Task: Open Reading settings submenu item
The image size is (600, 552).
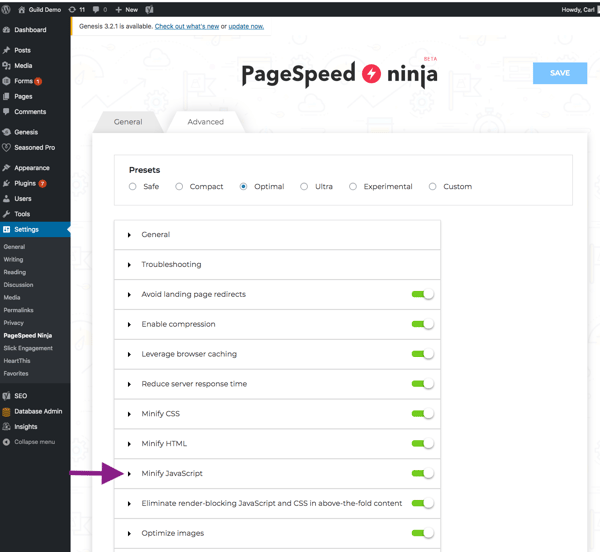Action: point(15,272)
